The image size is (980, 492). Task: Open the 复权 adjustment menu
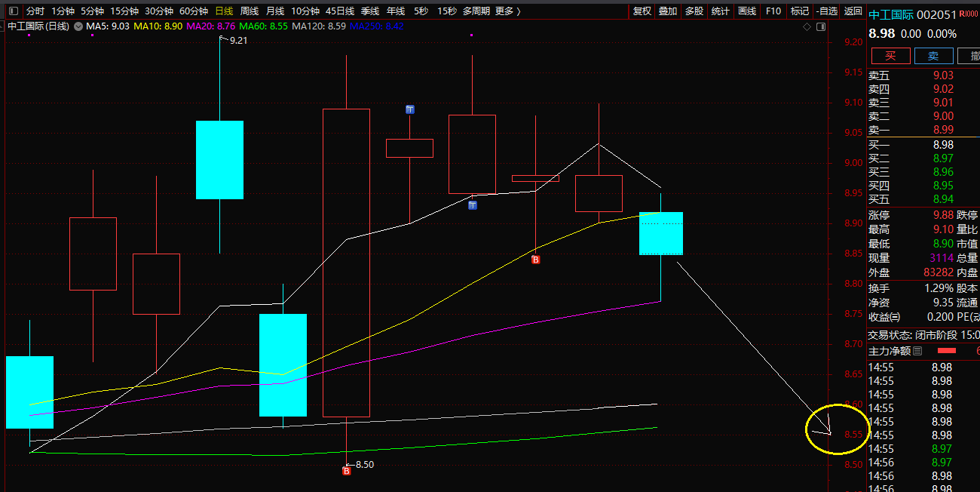click(642, 11)
